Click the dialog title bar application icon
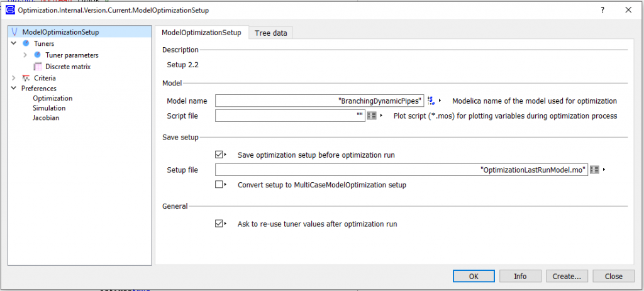Screen dimensions: 644x291 (x=10, y=11)
